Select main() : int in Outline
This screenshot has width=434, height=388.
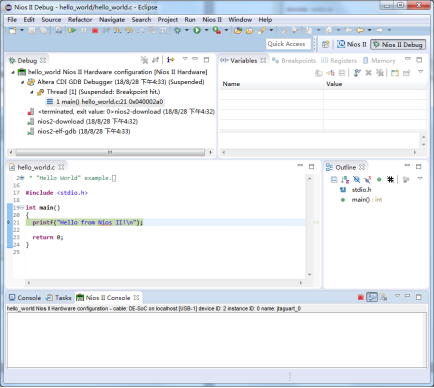pos(361,200)
